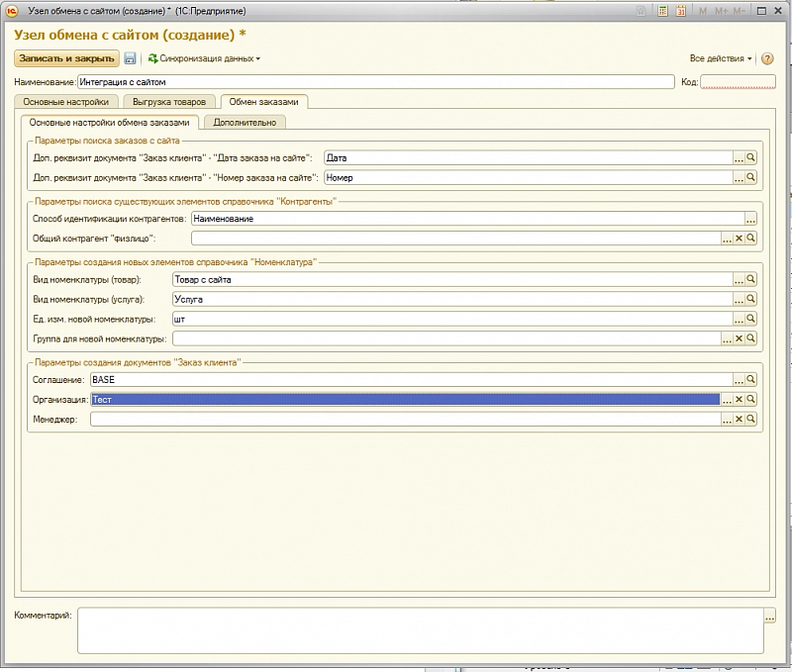Clear Группа для новой номенклатуры field
Image resolution: width=792 pixels, height=672 pixels.
click(739, 338)
